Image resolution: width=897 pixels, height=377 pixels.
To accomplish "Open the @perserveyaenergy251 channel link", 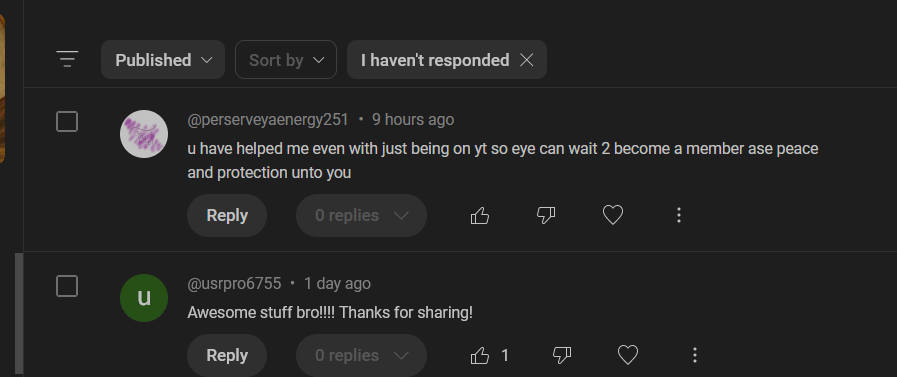I will tap(268, 120).
